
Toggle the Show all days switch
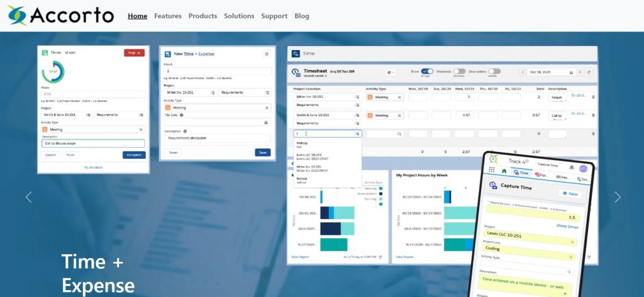427,72
